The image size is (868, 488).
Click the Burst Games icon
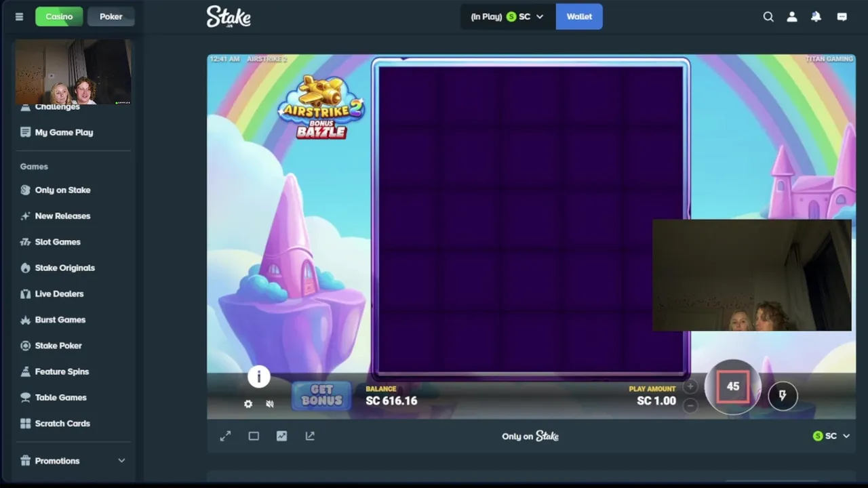coord(25,319)
